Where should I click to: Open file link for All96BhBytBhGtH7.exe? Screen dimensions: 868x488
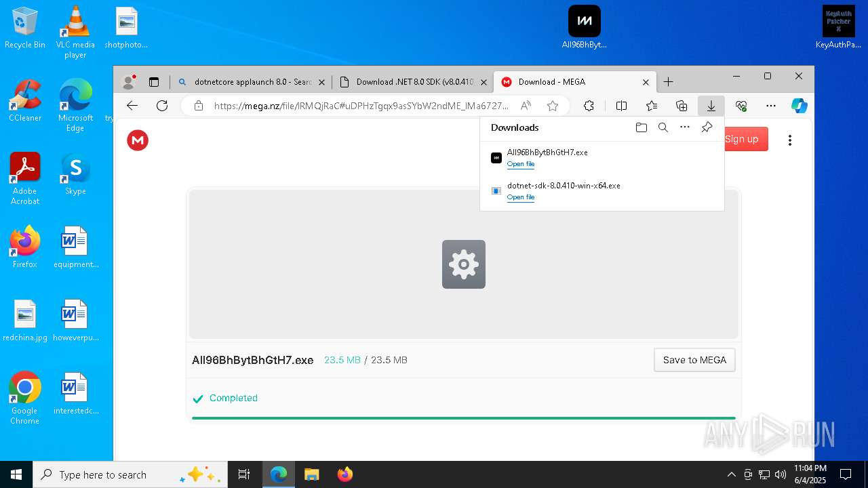(521, 164)
